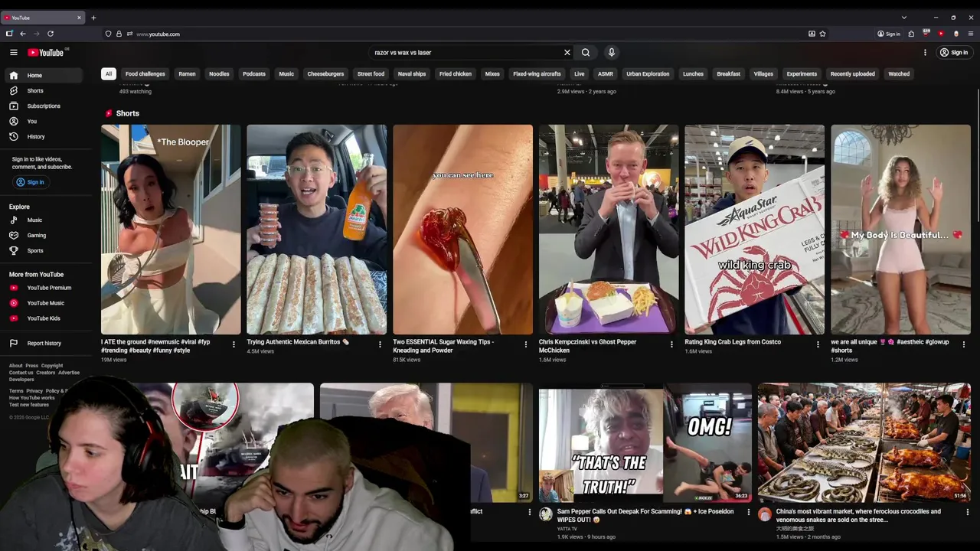Open Subscriptions in the sidebar

tap(43, 106)
